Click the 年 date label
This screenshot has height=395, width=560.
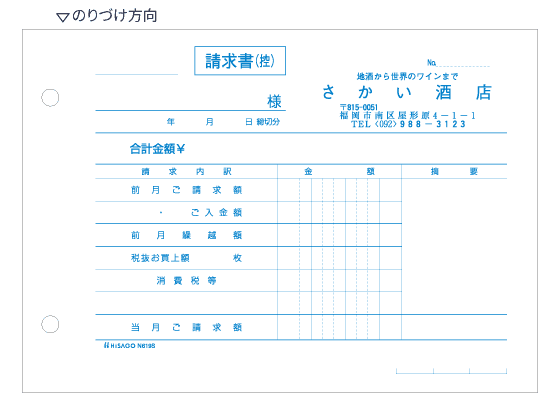click(x=171, y=122)
